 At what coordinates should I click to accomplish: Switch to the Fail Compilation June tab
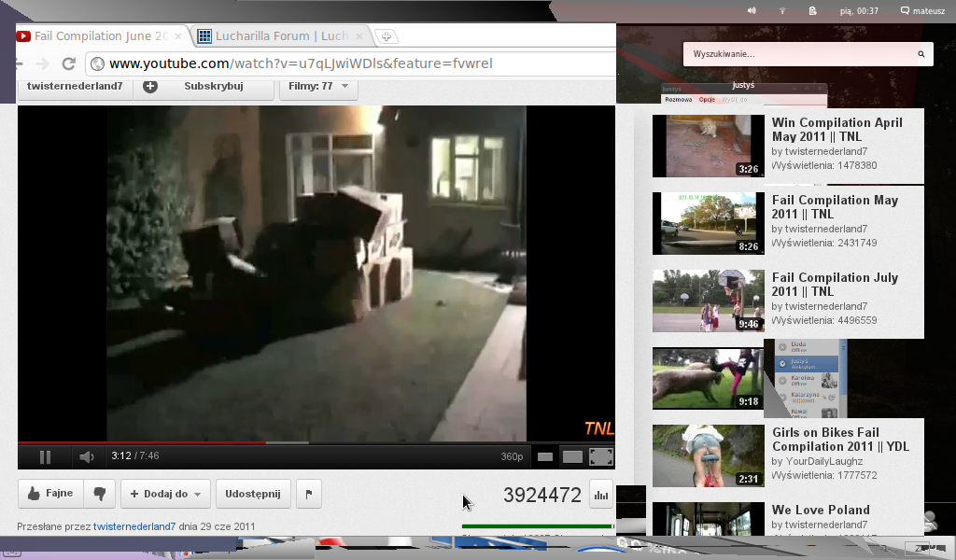pyautogui.click(x=101, y=36)
